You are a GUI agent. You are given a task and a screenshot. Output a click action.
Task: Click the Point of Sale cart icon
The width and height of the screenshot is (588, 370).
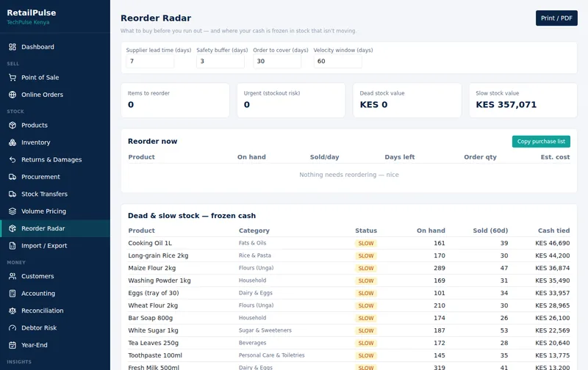[x=12, y=78]
